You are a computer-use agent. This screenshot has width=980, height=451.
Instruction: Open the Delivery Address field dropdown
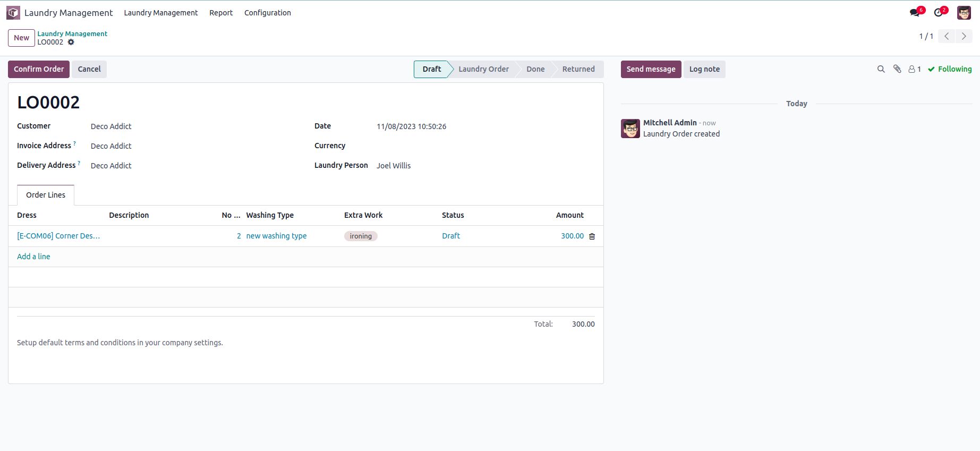pyautogui.click(x=194, y=166)
